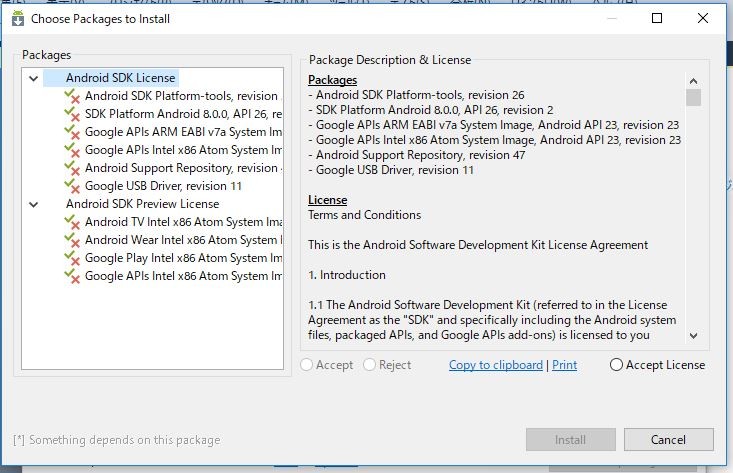Choose the Accept License radio option
The width and height of the screenshot is (733, 473).
616,365
